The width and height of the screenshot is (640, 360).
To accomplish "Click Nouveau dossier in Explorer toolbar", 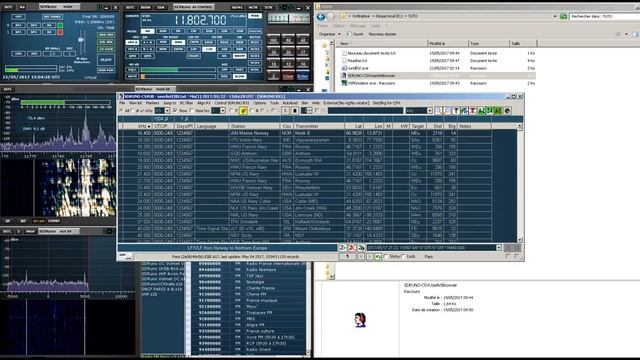I will (x=382, y=34).
